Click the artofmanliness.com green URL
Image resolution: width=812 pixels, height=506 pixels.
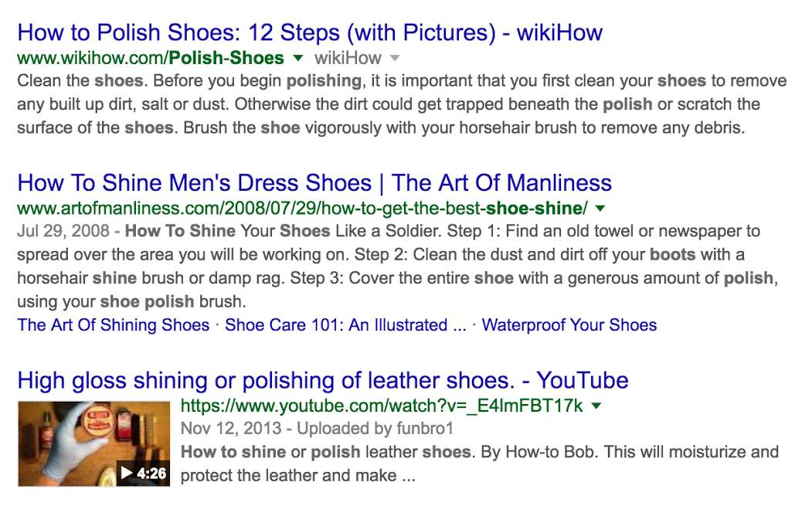(302, 209)
